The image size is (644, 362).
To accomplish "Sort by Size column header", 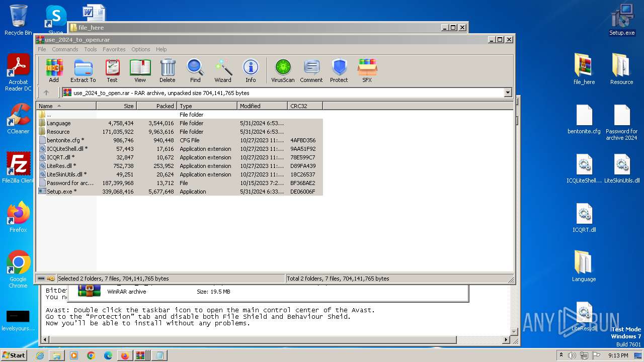I will tap(116, 106).
